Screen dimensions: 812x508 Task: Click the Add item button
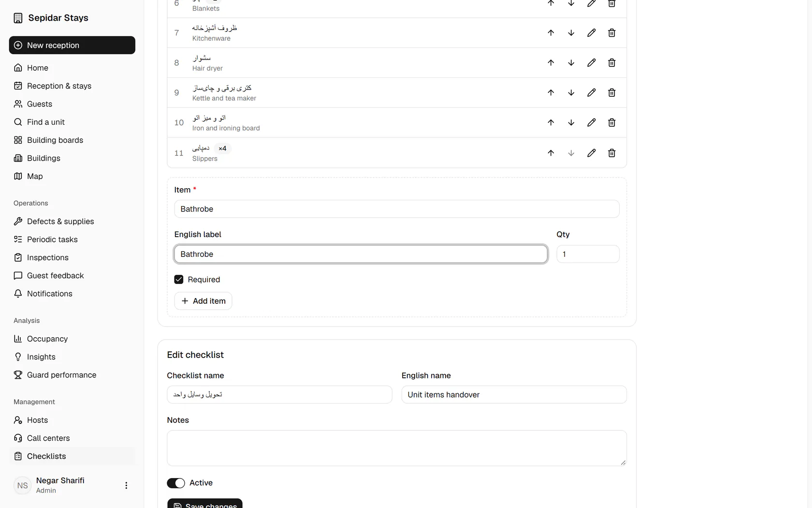[203, 301]
